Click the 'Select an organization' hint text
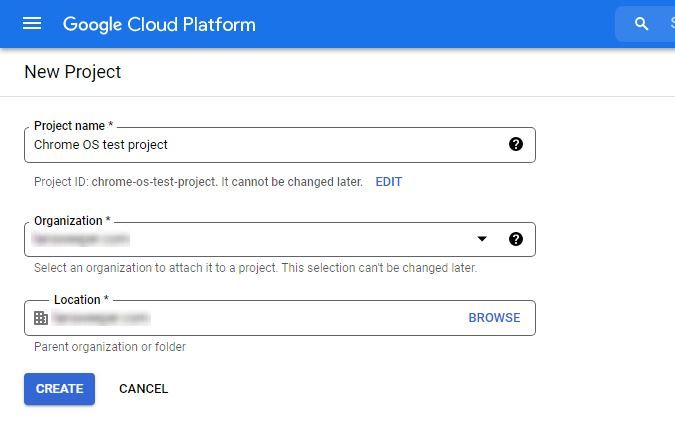Image resolution: width=675 pixels, height=425 pixels. [x=255, y=268]
